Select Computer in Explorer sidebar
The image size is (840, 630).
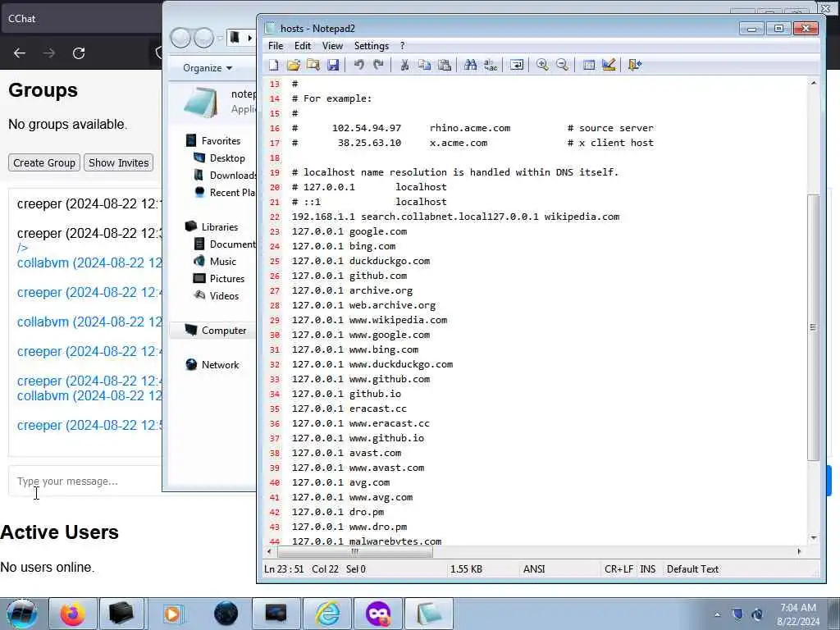coord(216,331)
